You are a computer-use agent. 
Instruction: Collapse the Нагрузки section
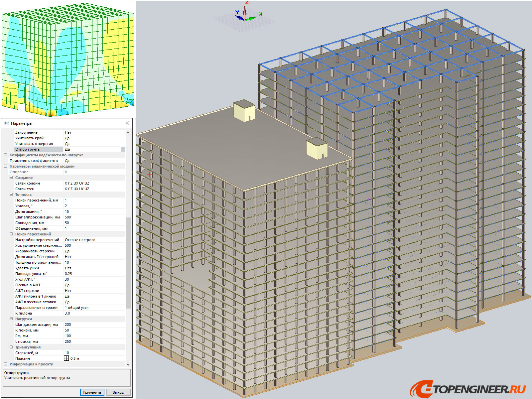click(11, 319)
